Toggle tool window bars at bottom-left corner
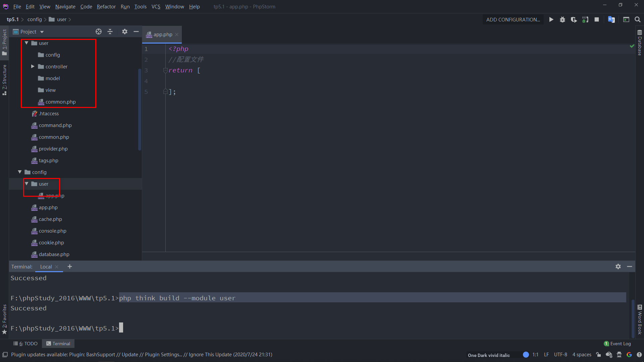Viewport: 644px width, 362px height. [5, 355]
